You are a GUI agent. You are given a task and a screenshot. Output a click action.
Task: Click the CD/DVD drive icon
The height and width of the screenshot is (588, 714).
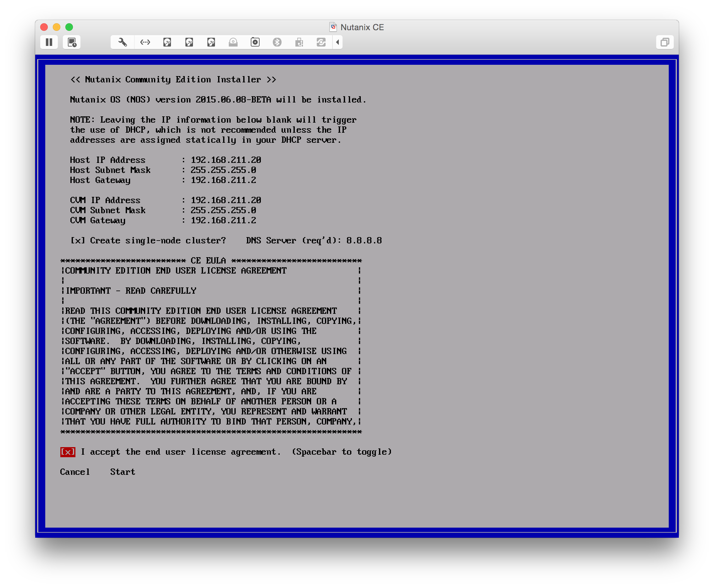[x=233, y=42]
